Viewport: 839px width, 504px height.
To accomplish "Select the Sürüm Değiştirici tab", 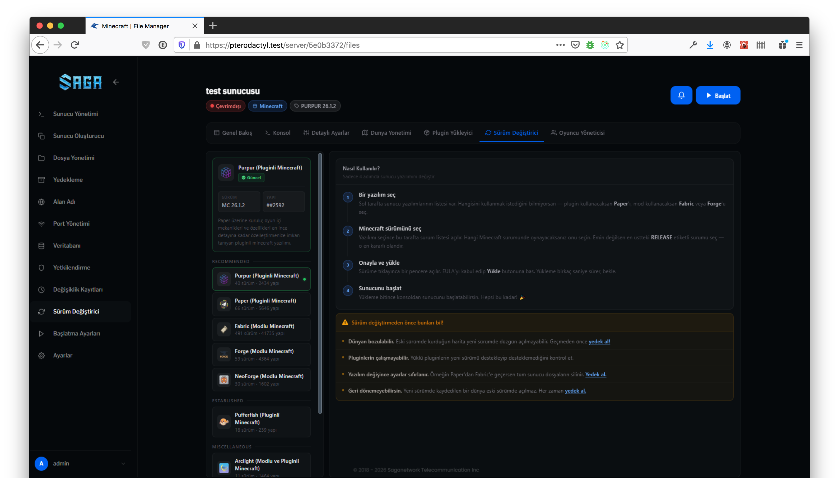I will [512, 133].
